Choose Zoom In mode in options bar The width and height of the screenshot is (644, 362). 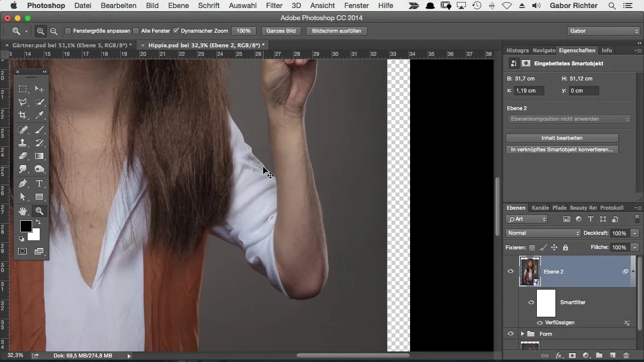[41, 31]
